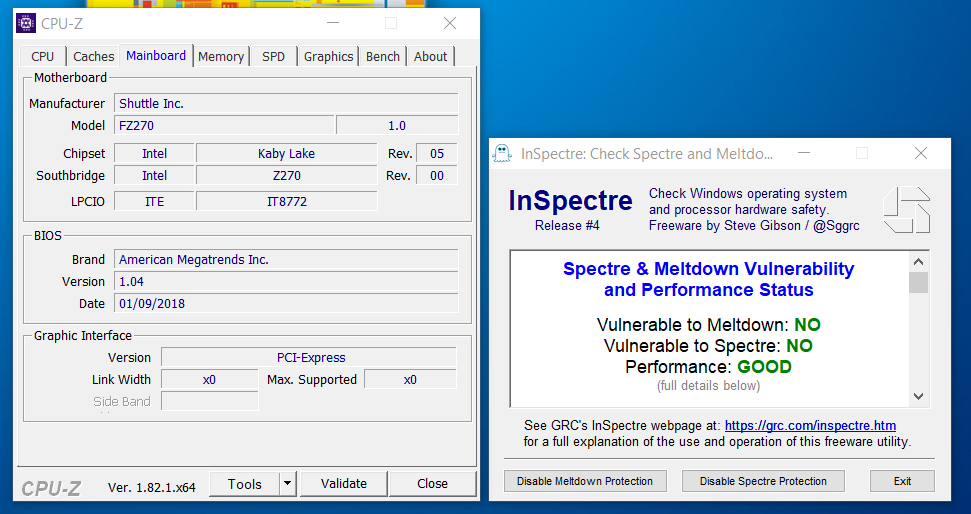Expand the Tools dropdown arrow
The image size is (971, 514).
287,484
